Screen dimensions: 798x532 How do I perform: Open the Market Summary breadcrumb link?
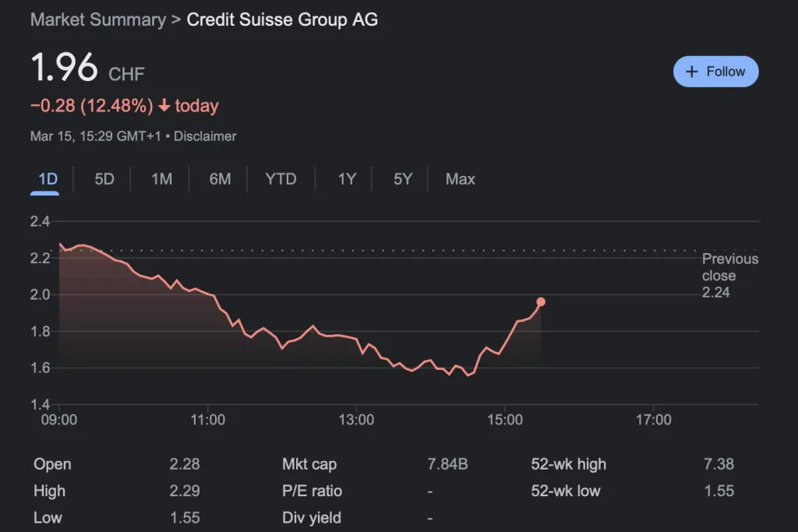[x=97, y=20]
